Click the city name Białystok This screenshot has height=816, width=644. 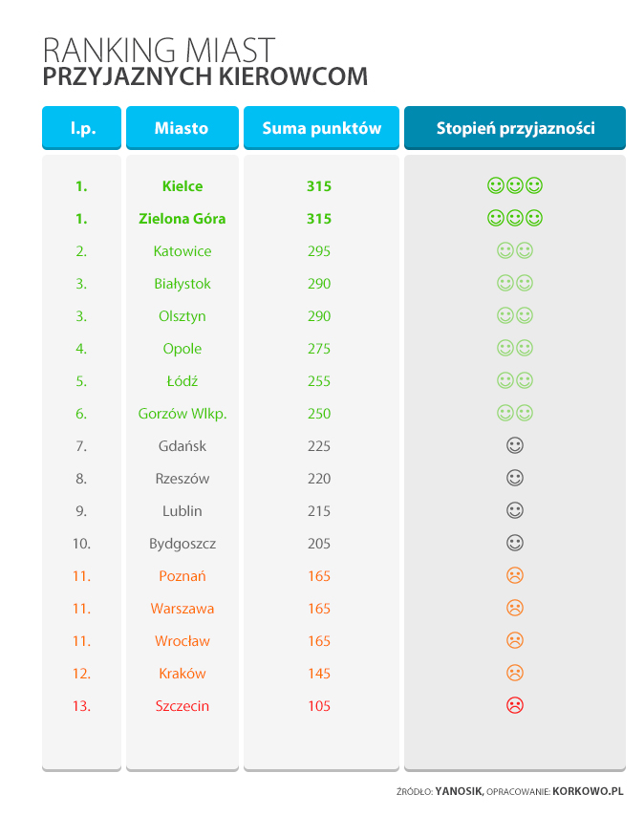point(182,284)
